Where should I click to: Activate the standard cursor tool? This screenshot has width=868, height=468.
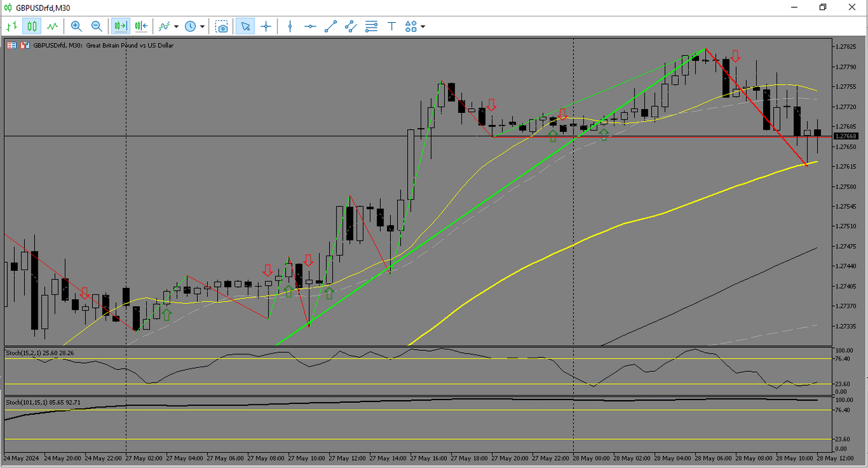tap(246, 26)
